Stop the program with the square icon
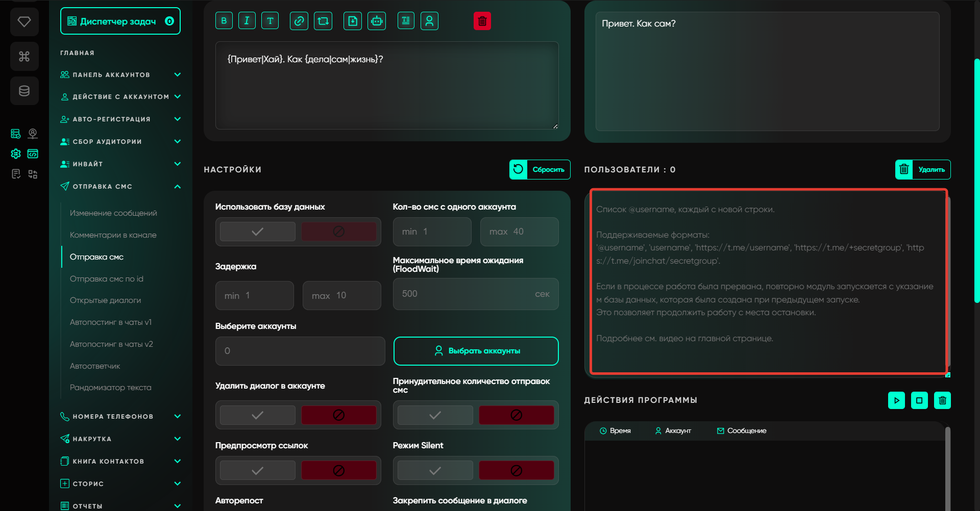The height and width of the screenshot is (511, 980). click(919, 400)
